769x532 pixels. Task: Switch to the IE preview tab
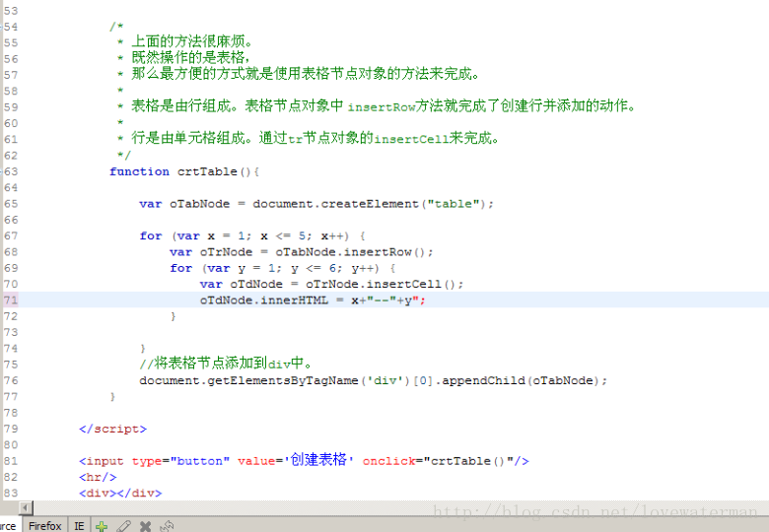pyautogui.click(x=79, y=526)
